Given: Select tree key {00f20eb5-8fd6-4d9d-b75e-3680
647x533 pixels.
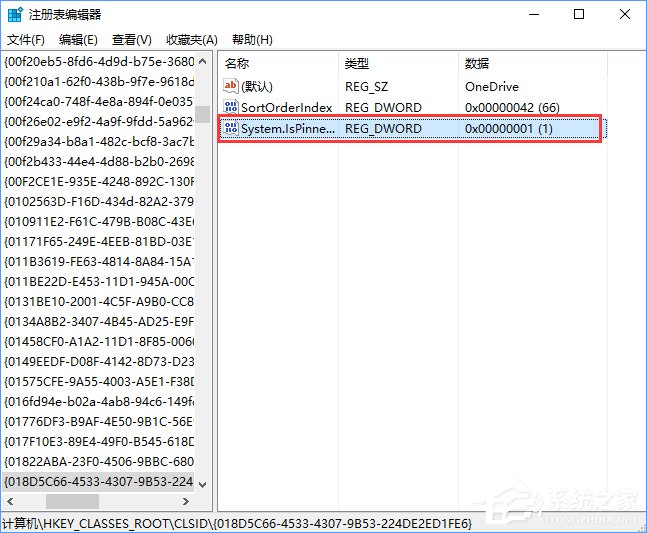Looking at the screenshot, I should [x=99, y=61].
